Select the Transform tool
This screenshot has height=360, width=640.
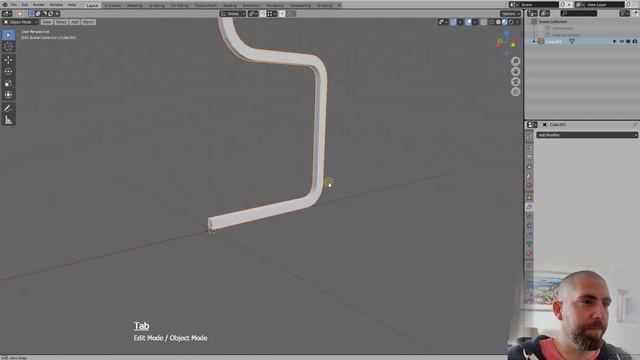(x=8, y=95)
